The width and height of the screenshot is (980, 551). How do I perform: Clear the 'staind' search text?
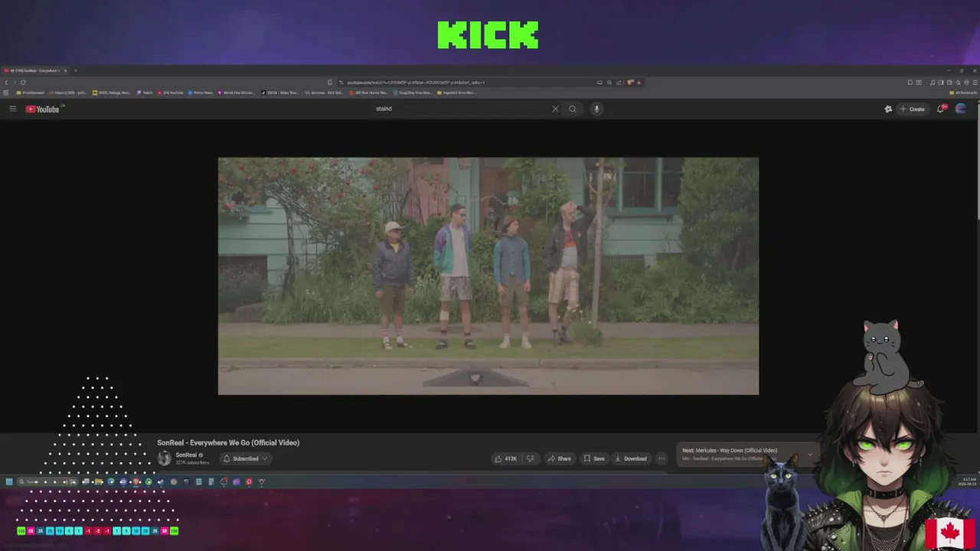[x=555, y=109]
